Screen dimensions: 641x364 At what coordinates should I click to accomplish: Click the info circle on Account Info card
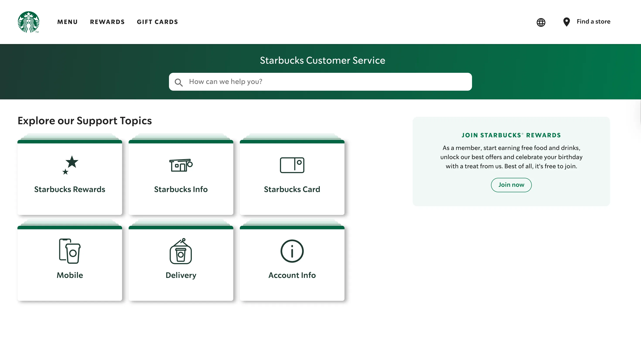(x=292, y=251)
